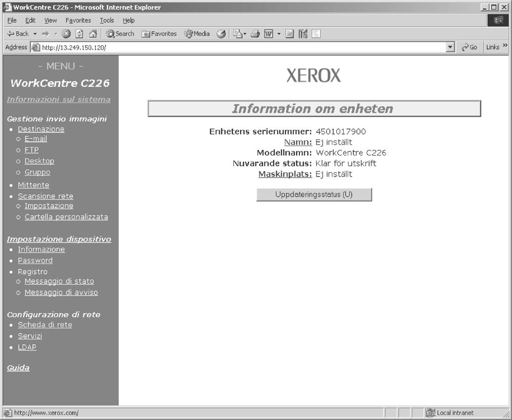The width and height of the screenshot is (512, 420).
Task: Open the Servizi link
Action: 30,336
